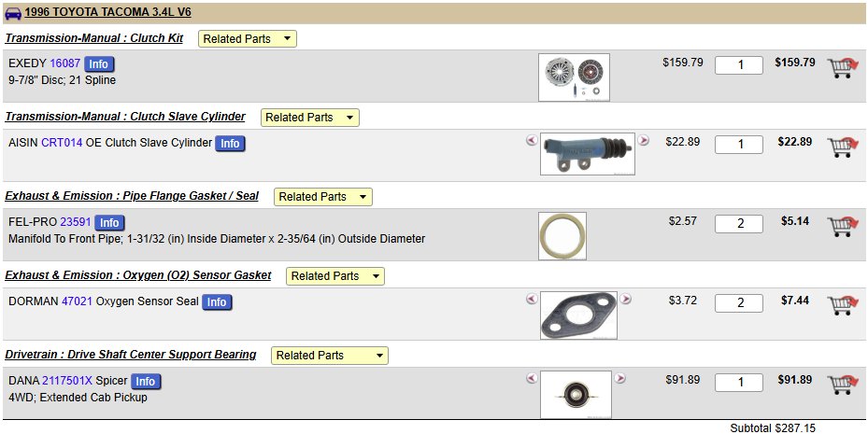Show next image of AISIN slave cylinder

click(643, 140)
